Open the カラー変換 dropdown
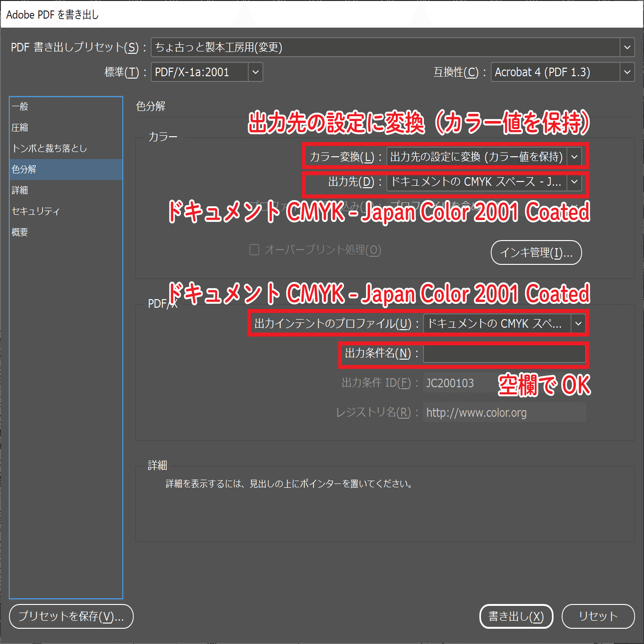 pos(484,157)
